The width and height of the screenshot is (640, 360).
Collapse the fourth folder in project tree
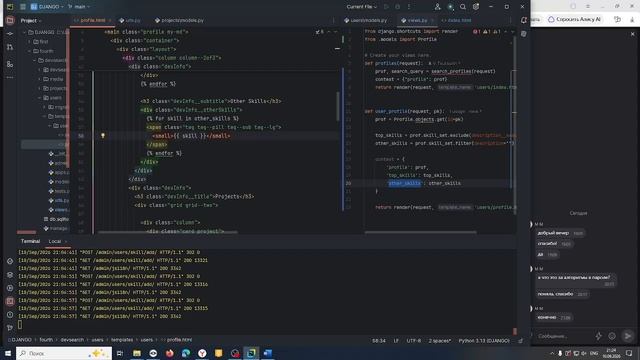point(29,51)
